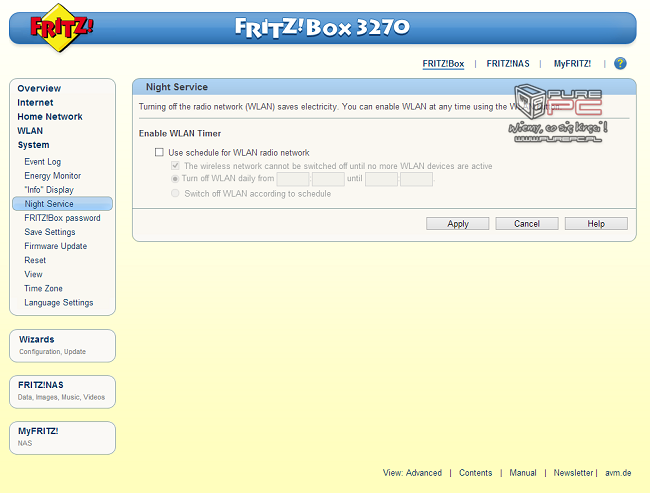Open "Info" Display page
The width and height of the screenshot is (650, 493).
click(x=49, y=190)
